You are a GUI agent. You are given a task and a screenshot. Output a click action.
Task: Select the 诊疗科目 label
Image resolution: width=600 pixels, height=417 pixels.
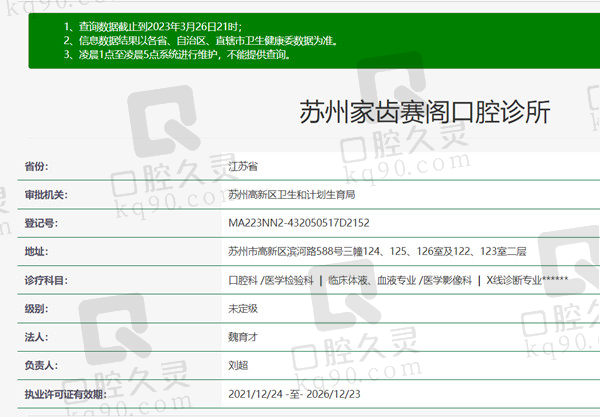click(x=46, y=280)
